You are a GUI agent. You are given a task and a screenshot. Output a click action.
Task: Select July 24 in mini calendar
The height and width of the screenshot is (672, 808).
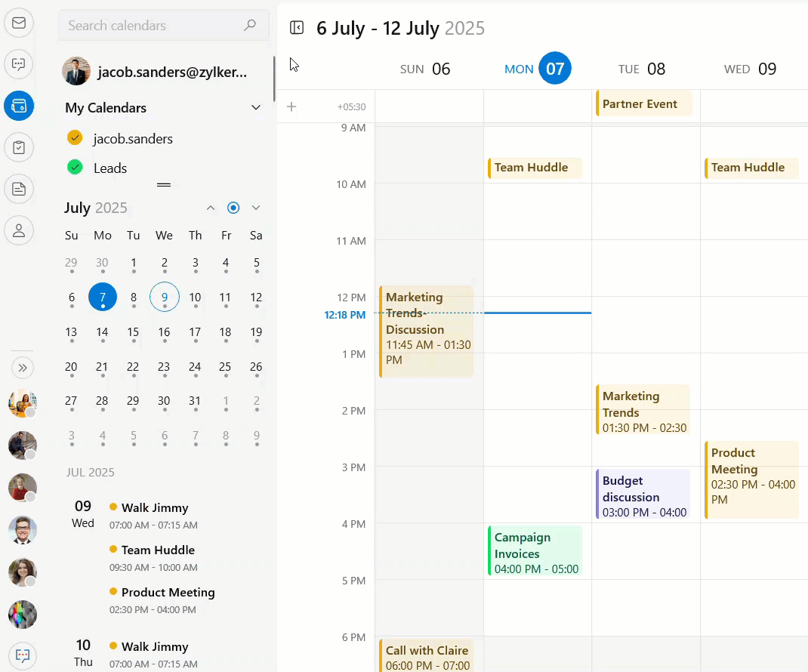pos(195,367)
